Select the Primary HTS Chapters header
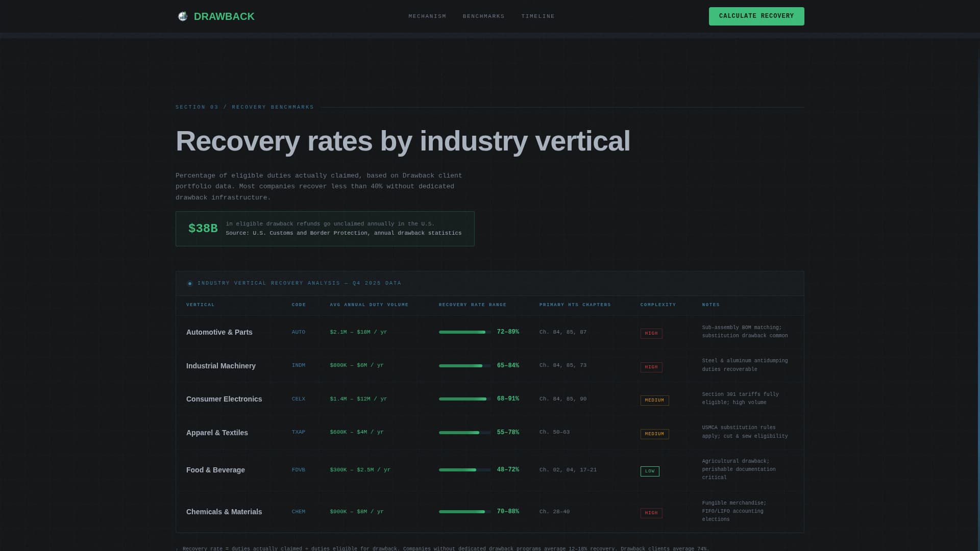Image resolution: width=980 pixels, height=551 pixels. coord(575,305)
